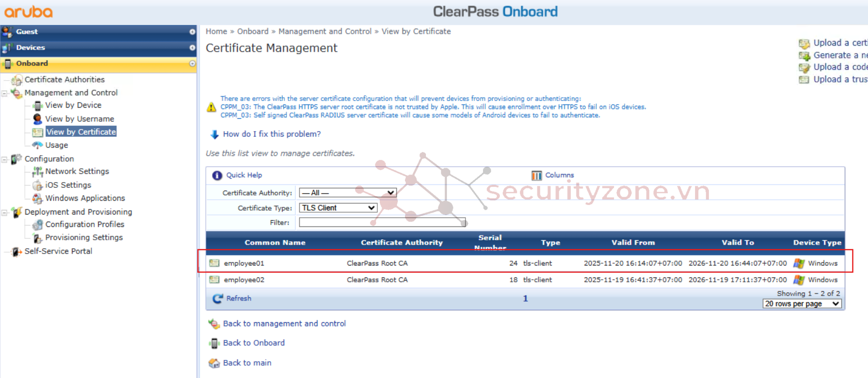Click the Quick Help info icon
Screen dimensions: 868x378
point(217,175)
